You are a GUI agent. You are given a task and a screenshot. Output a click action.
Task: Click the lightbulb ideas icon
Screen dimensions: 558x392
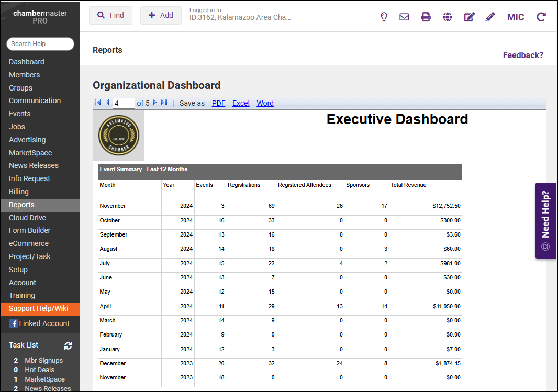[384, 17]
